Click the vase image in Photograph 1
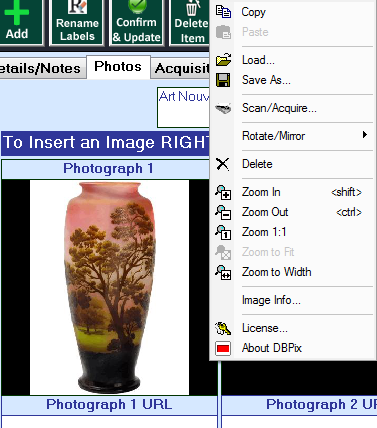377x428 pixels. [109, 287]
